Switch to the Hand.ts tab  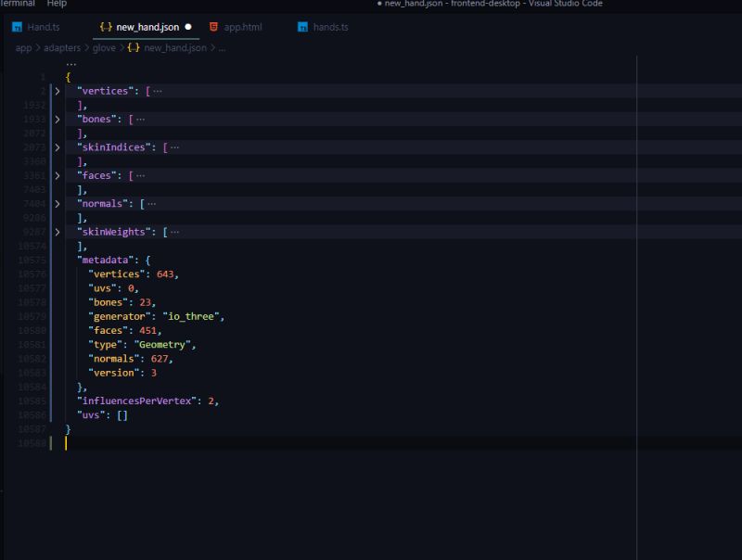click(44, 28)
